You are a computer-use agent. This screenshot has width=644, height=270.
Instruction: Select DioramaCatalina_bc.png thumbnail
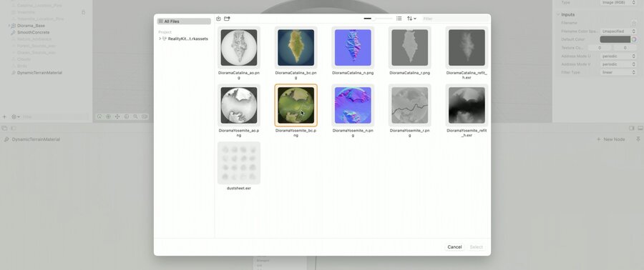[x=296, y=48]
